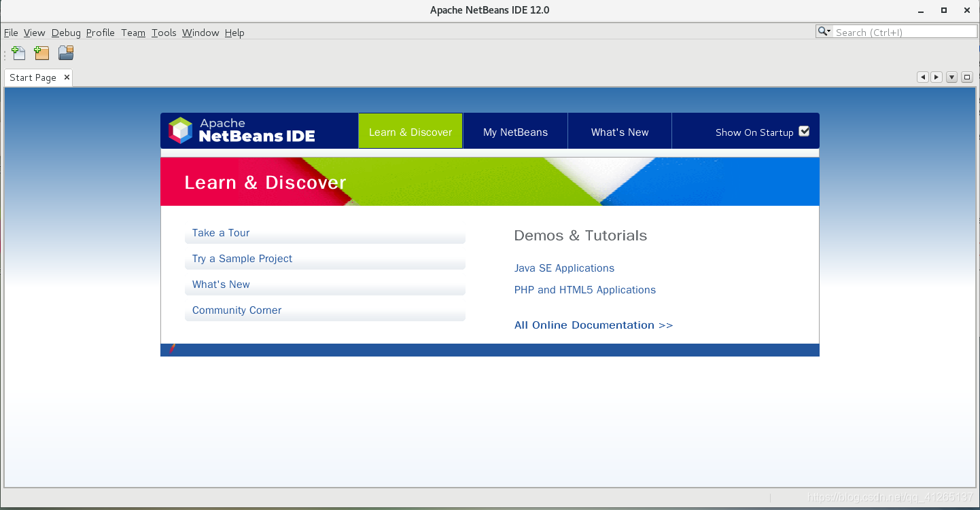The image size is (980, 510).
Task: Click What's New link in list
Action: pos(221,285)
